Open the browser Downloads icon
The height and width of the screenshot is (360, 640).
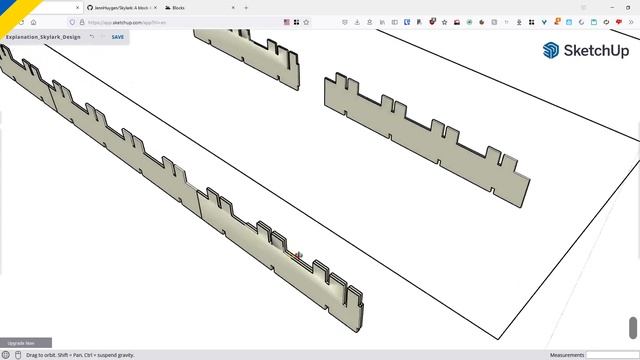point(357,22)
